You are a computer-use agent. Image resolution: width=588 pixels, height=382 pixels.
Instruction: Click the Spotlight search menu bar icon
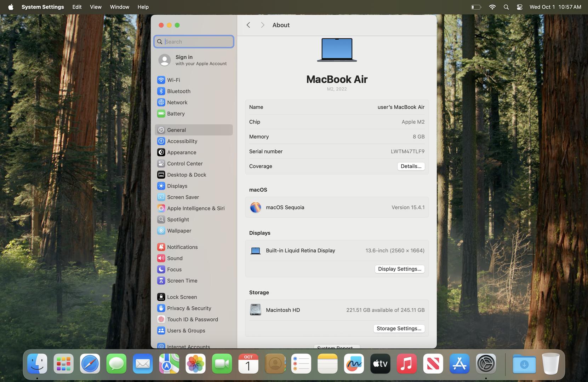coord(506,7)
